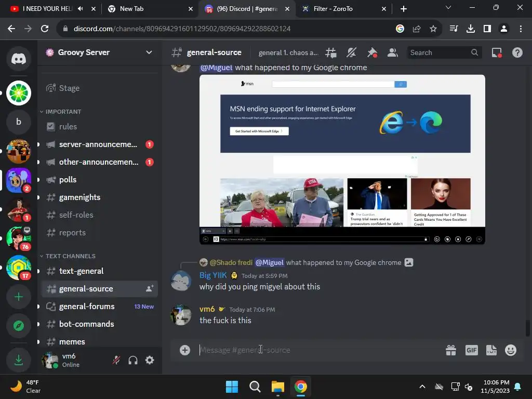Click Chrome share page icon
Image resolution: width=532 pixels, height=399 pixels.
(x=416, y=29)
